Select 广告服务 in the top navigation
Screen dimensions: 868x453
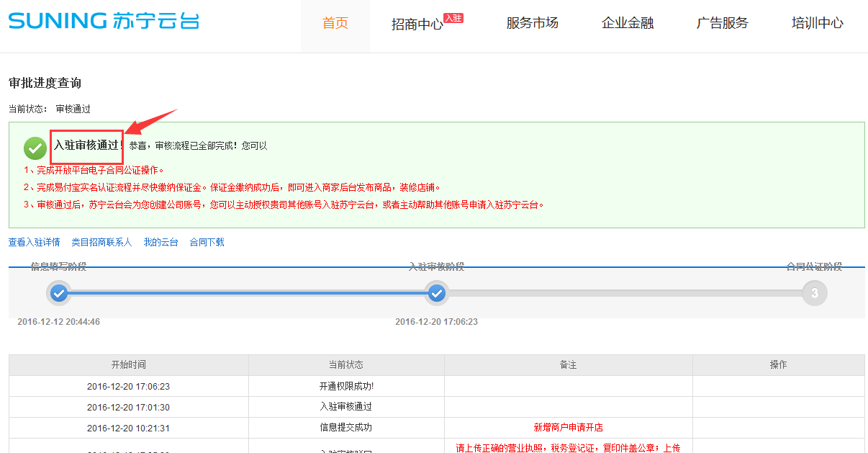coord(723,23)
